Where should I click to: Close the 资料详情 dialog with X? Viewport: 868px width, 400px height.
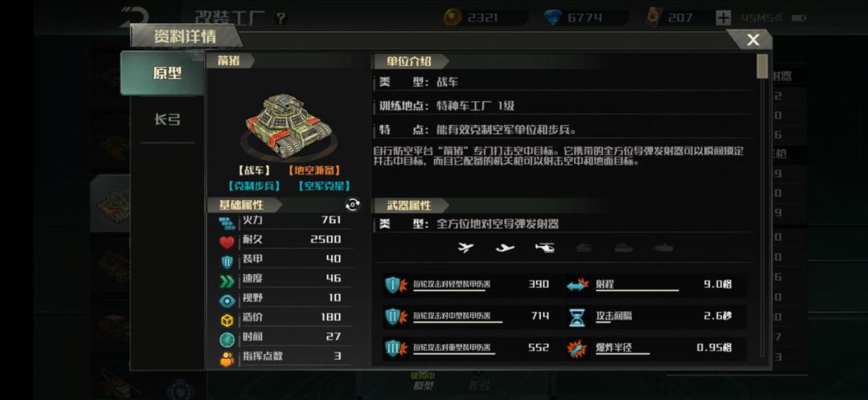(752, 40)
